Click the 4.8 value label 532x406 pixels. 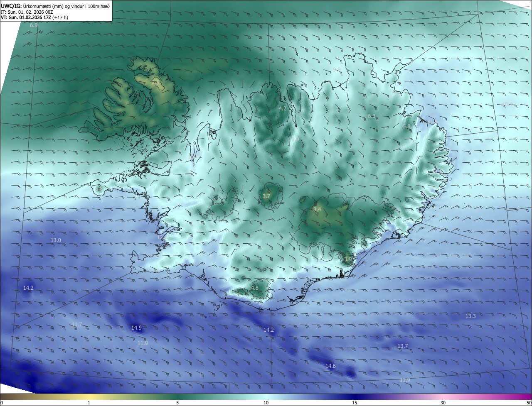pos(255,288)
